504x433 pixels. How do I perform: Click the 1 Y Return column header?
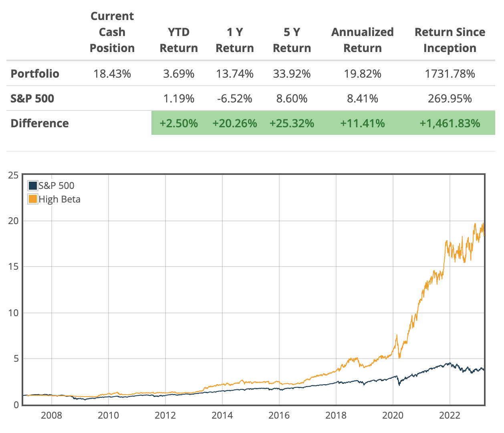tap(235, 40)
